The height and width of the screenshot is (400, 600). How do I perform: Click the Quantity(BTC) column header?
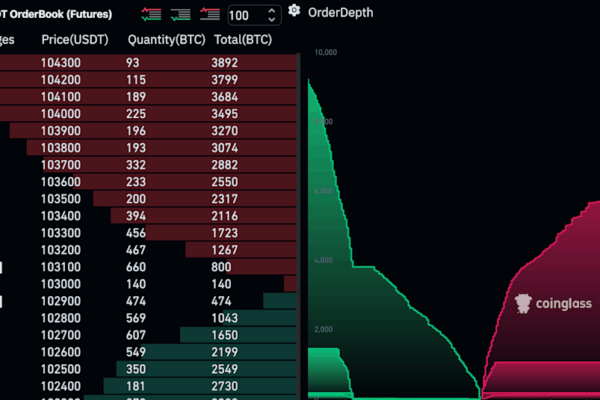point(166,40)
